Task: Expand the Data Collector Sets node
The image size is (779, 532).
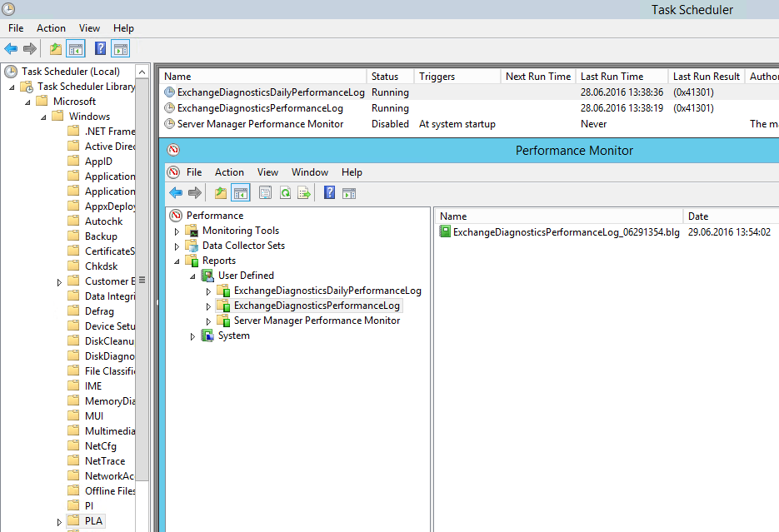Action: click(177, 246)
